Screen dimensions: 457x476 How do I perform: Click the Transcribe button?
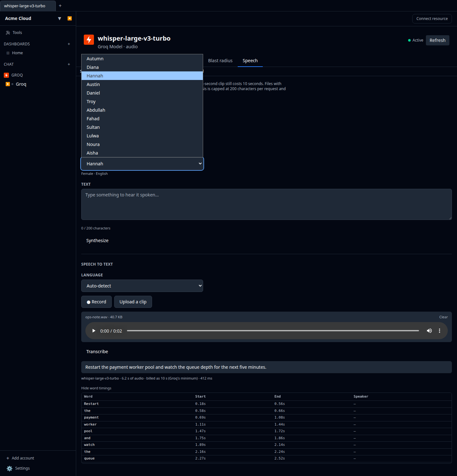[x=97, y=352]
